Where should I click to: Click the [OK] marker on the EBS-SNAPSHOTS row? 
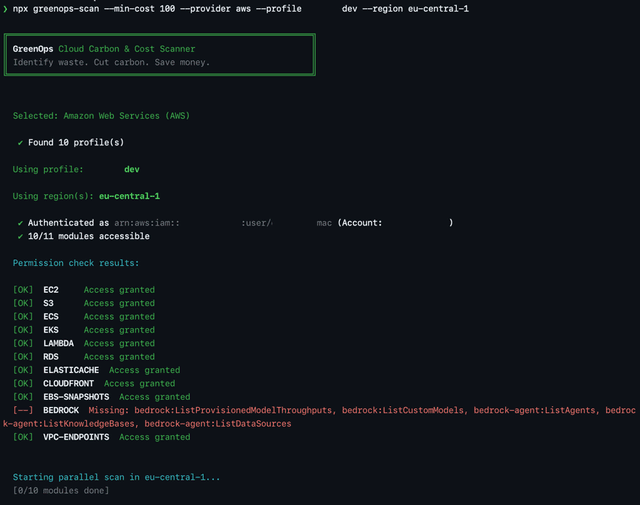[23, 397]
